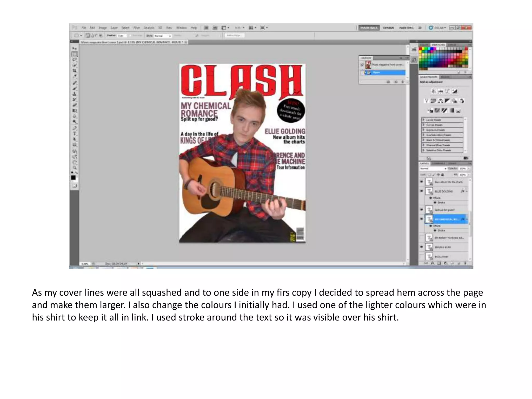532x399 pixels.
Task: Show the I'M READY TO ROCK layer
Action: 421,238
